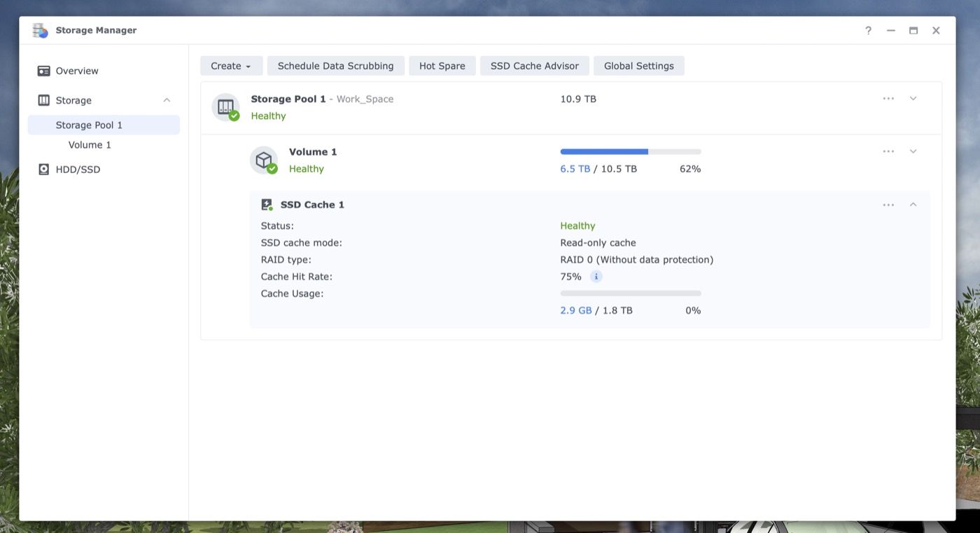Select Storage Pool 1 in sidebar
The height and width of the screenshot is (533, 980).
click(x=89, y=125)
